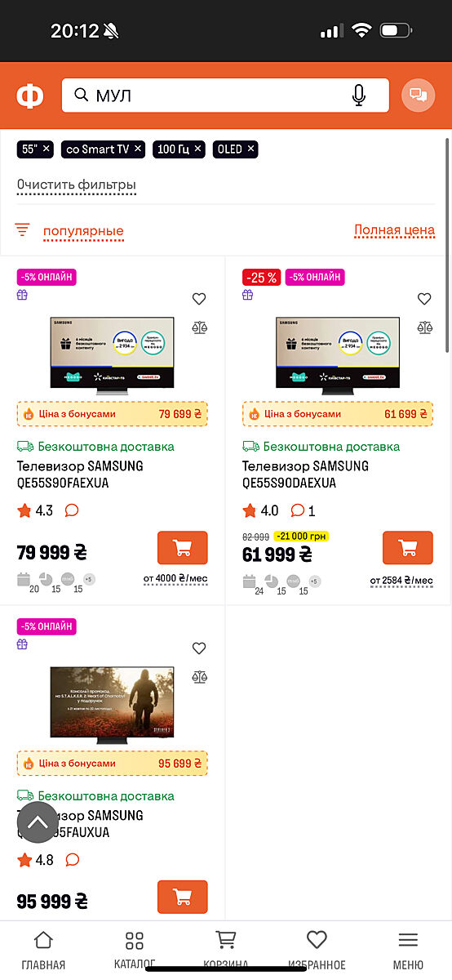Expand installment options от 4000 ₴/мес
The height and width of the screenshot is (980, 452).
(175, 579)
